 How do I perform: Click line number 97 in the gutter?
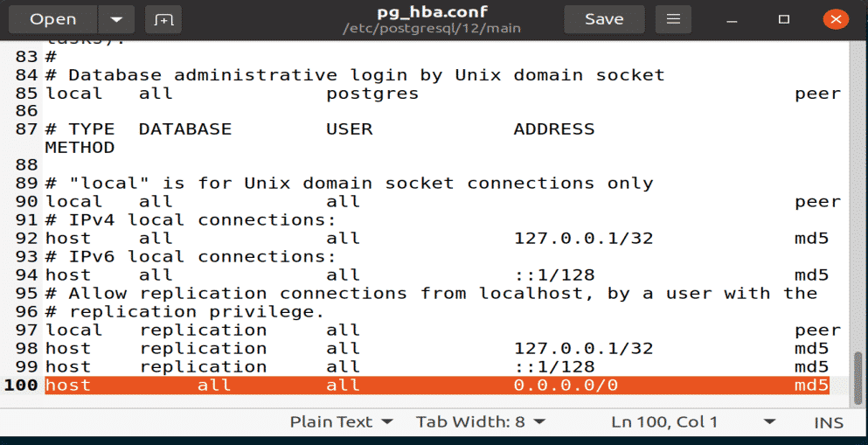[26, 330]
